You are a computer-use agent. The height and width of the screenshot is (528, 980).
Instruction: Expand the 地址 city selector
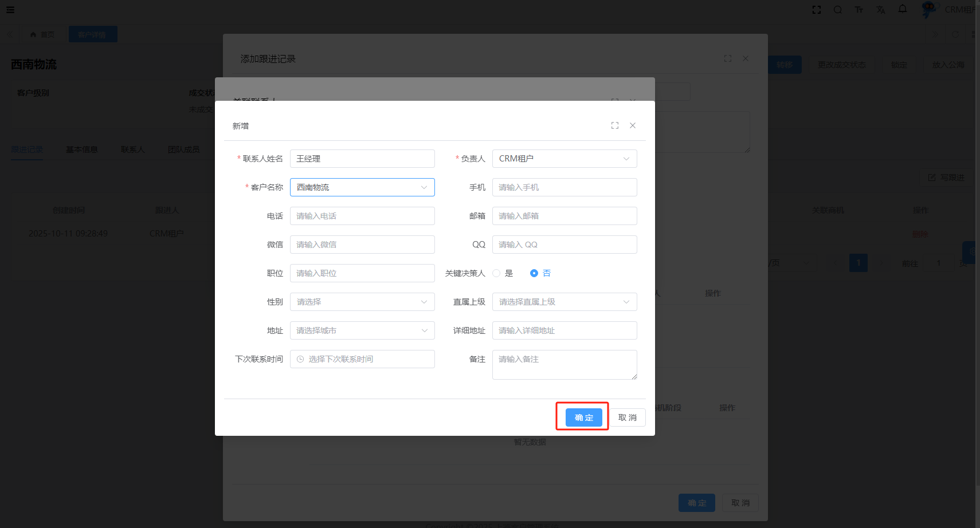(362, 330)
